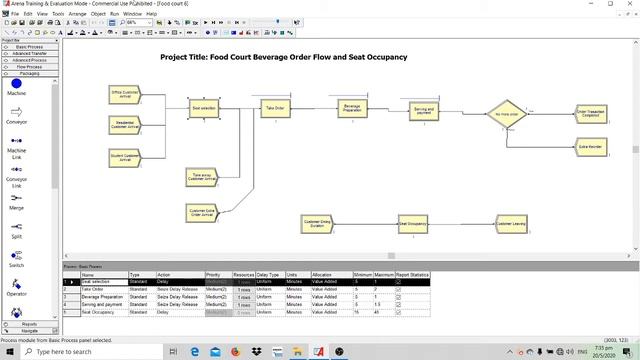Open the Arrange menu
The image size is (640, 360).
(x=77, y=13)
